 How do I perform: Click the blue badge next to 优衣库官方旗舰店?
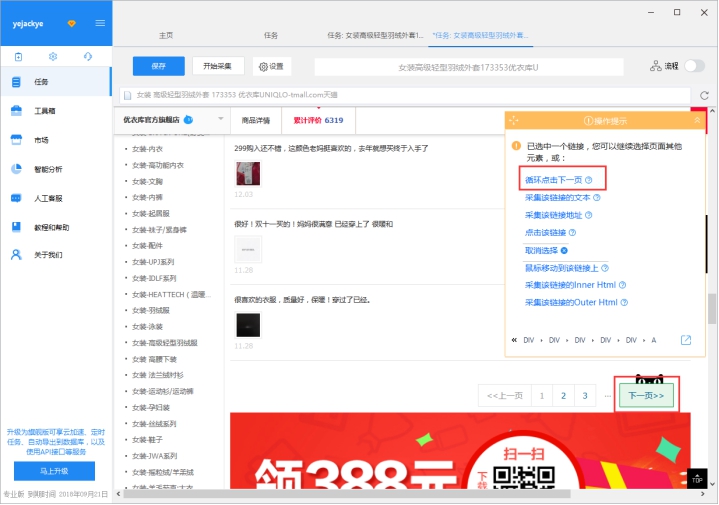[188, 120]
